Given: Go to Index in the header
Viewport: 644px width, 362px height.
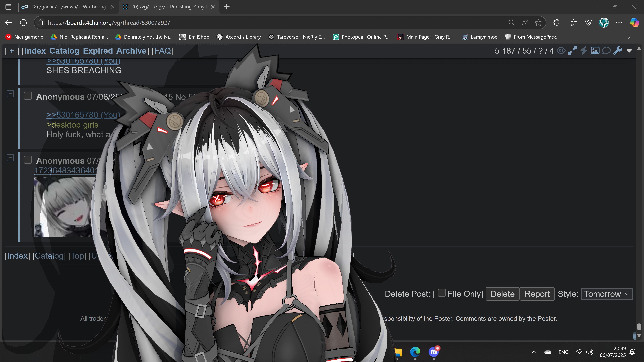Looking at the screenshot, I should pyautogui.click(x=35, y=51).
